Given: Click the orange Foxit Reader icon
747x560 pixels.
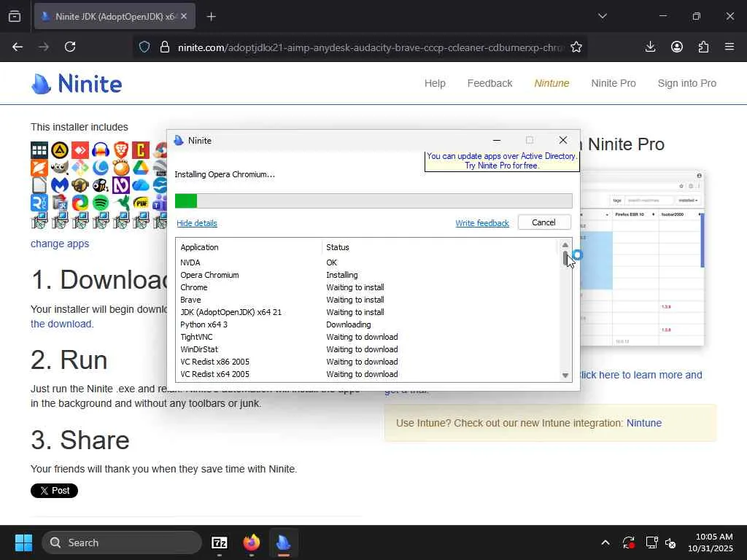Looking at the screenshot, I should tap(39, 168).
